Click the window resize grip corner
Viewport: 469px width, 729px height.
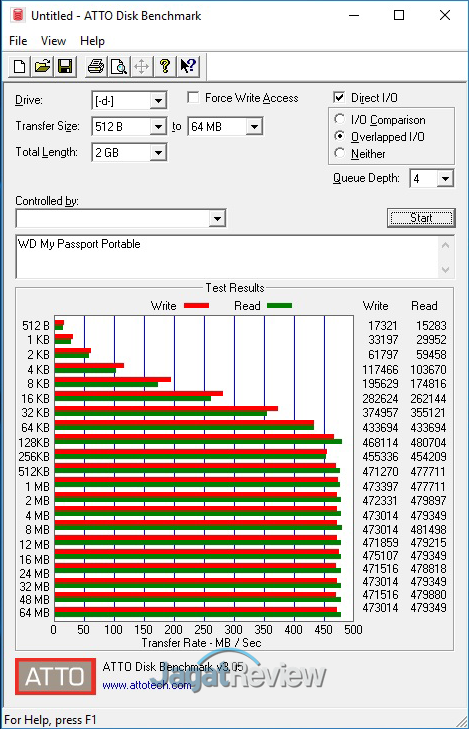pyautogui.click(x=461, y=721)
